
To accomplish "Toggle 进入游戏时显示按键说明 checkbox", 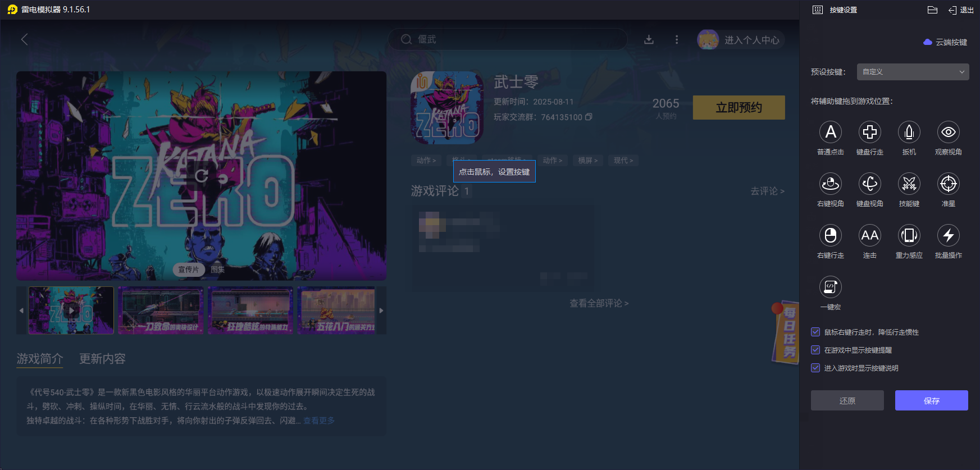I will 815,368.
